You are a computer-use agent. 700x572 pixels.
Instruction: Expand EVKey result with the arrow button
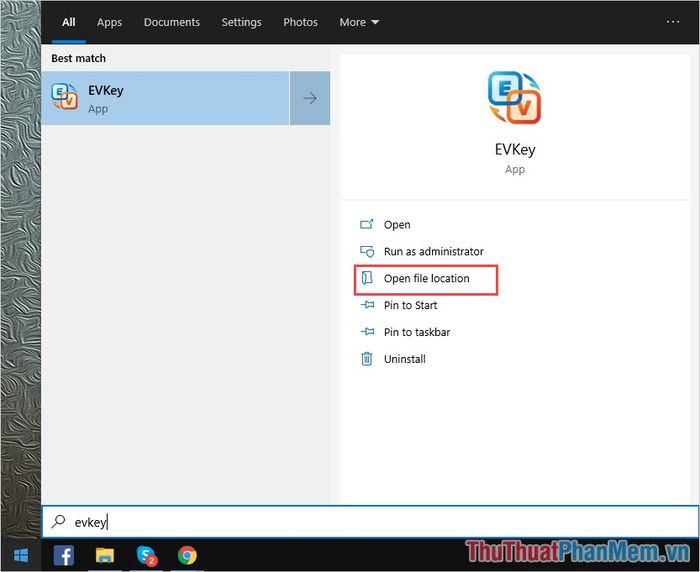(x=310, y=98)
